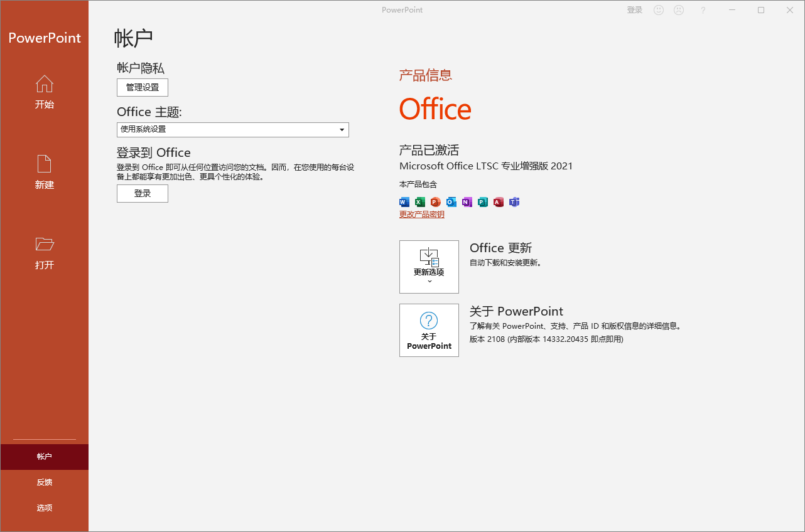Click the Publisher app icon

(483, 202)
